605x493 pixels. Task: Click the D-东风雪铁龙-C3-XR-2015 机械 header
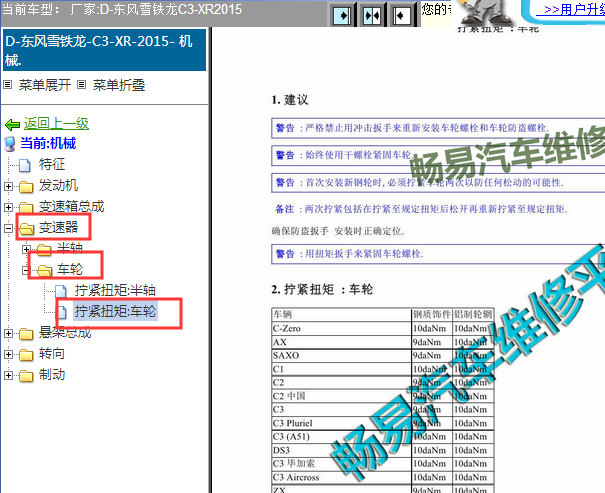coord(104,50)
